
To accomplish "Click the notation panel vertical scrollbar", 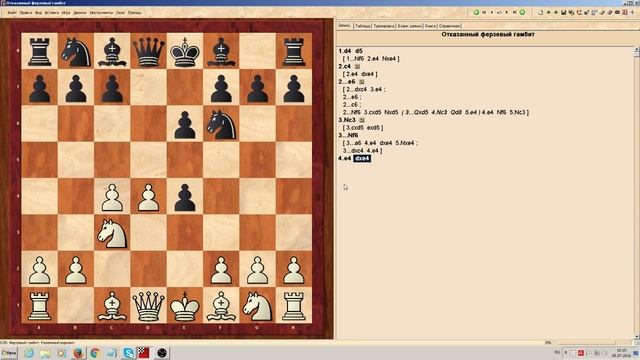I will tap(636, 192).
